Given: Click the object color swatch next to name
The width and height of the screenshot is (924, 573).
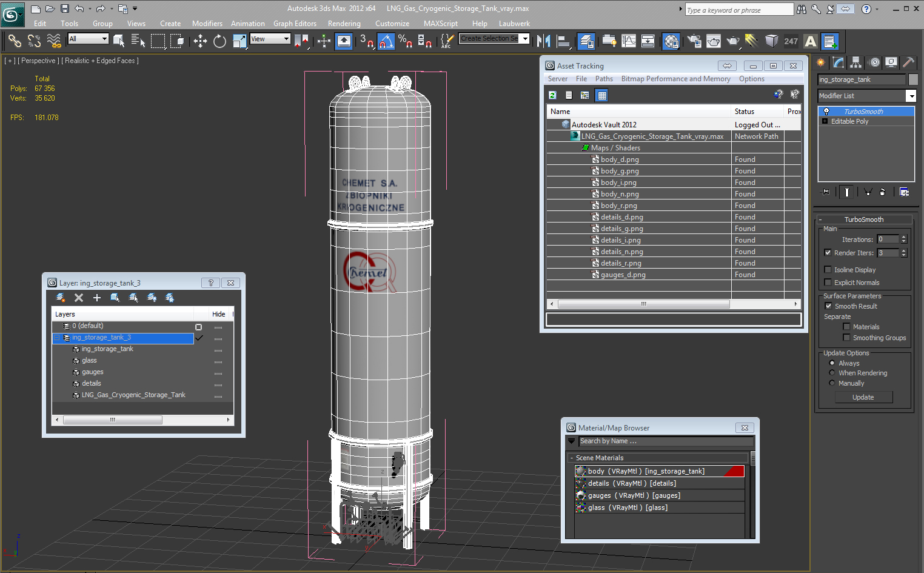Looking at the screenshot, I should (x=913, y=79).
